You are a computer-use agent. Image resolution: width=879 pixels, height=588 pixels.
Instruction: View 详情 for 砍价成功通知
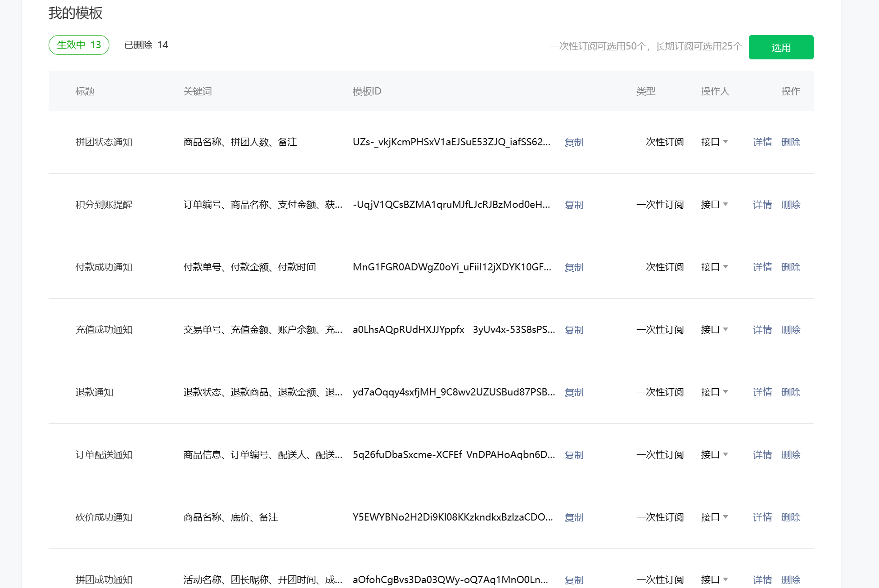[762, 517]
